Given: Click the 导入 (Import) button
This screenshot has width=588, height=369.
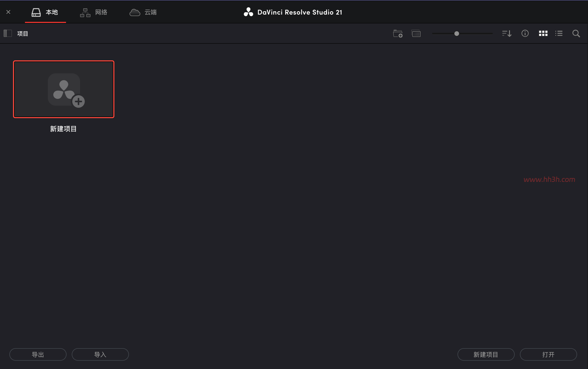Looking at the screenshot, I should click(100, 354).
